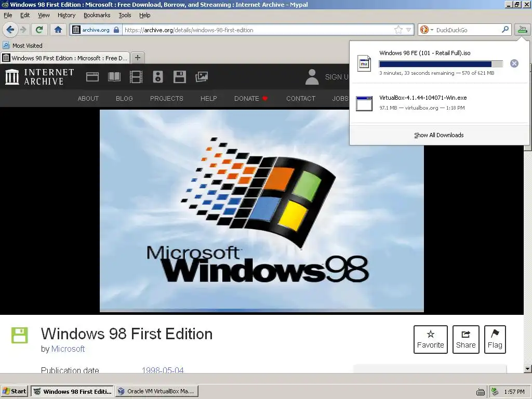532x399 pixels.
Task: Open the DuckDuckGo search engine dropdown
Action: point(426,30)
